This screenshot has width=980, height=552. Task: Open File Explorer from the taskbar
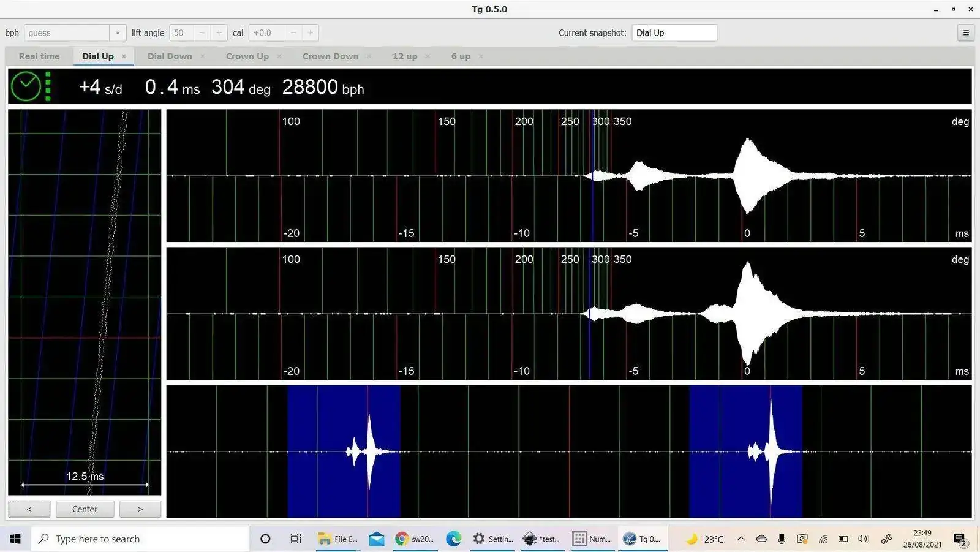click(x=337, y=539)
